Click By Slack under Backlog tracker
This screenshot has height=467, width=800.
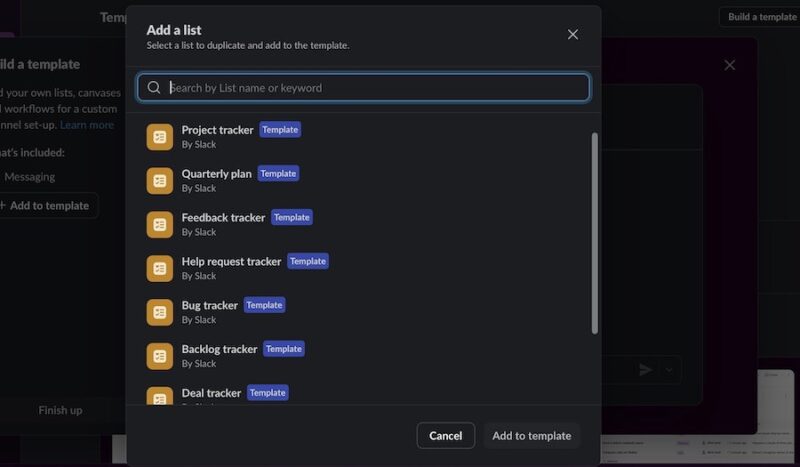pos(199,364)
